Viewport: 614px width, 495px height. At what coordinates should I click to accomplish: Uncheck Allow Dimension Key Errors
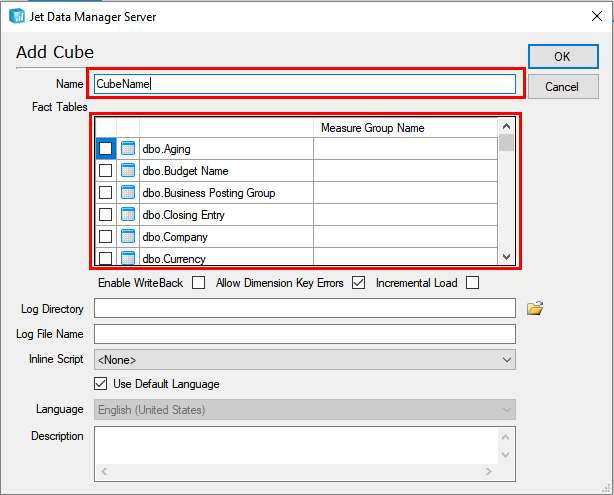[x=358, y=282]
